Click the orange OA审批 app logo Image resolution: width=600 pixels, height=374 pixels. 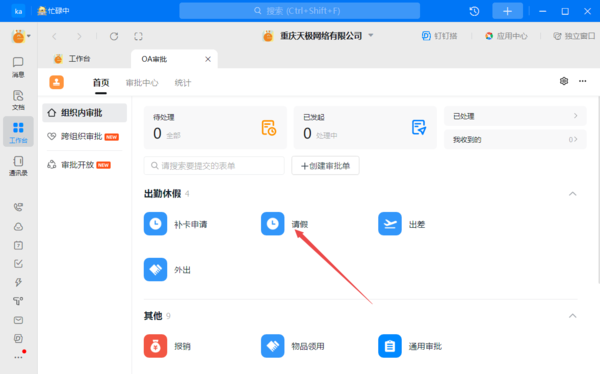pos(56,82)
